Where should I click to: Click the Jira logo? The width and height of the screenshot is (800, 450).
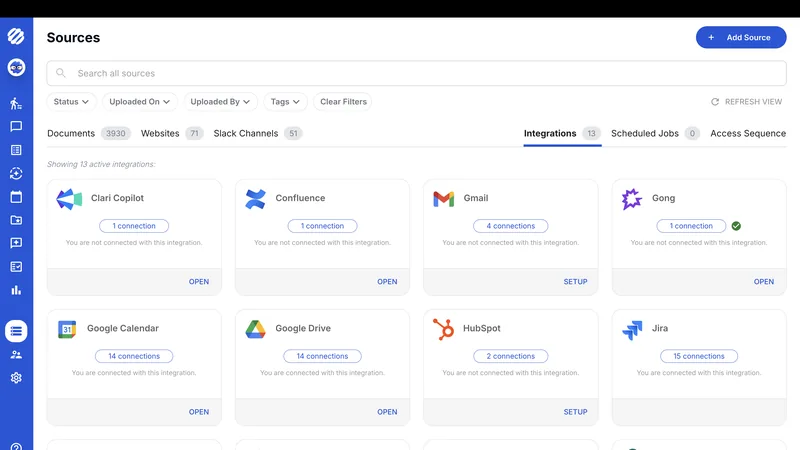pos(632,330)
